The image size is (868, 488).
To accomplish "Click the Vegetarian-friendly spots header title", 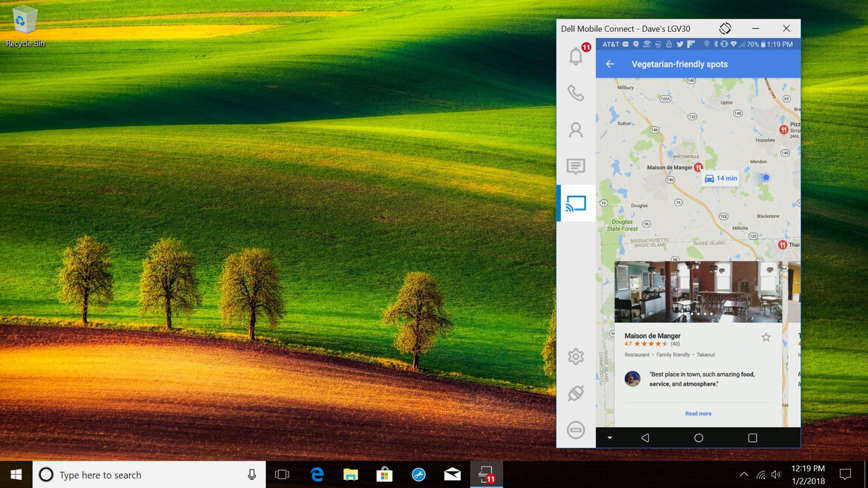I will pyautogui.click(x=680, y=65).
